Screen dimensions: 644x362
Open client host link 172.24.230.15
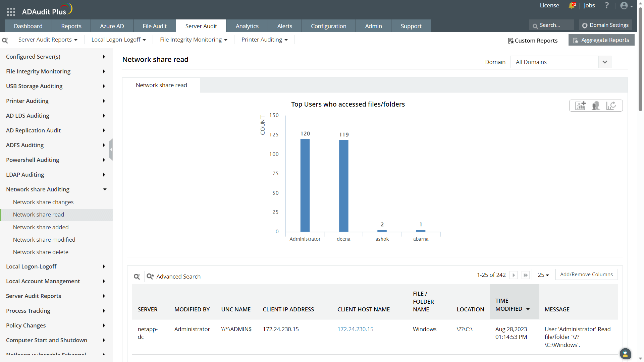tap(355, 329)
